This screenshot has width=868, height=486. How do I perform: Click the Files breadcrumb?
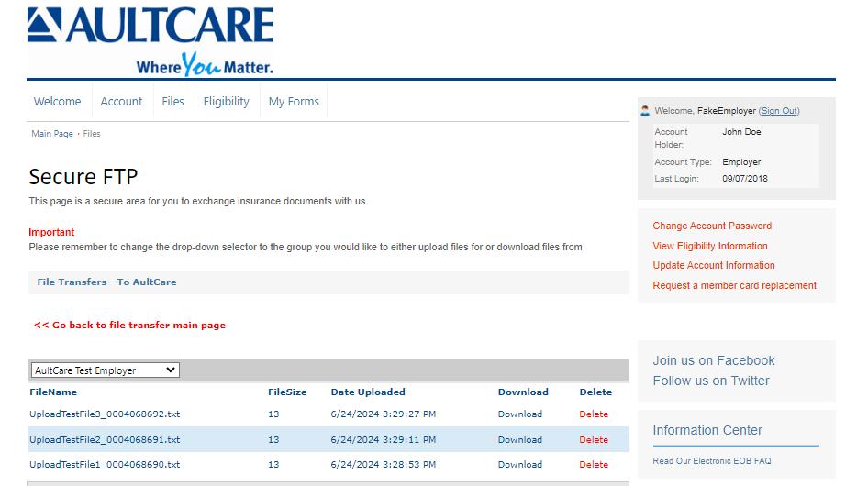click(92, 133)
